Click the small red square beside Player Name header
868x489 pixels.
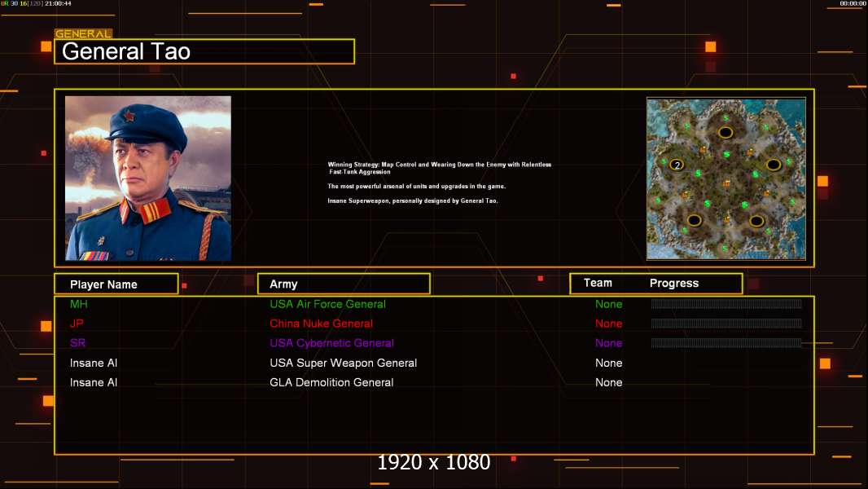(184, 286)
